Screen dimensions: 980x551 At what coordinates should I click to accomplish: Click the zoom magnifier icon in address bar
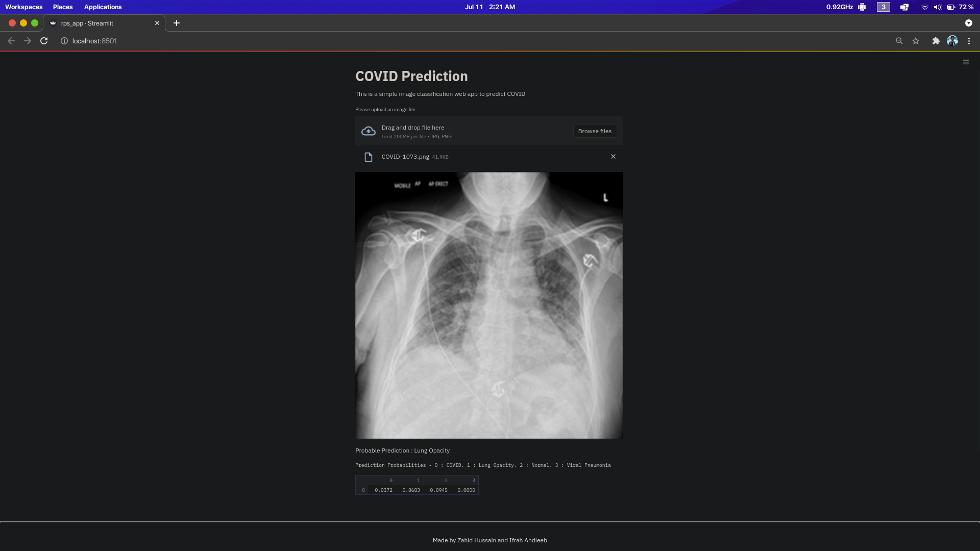coord(899,41)
